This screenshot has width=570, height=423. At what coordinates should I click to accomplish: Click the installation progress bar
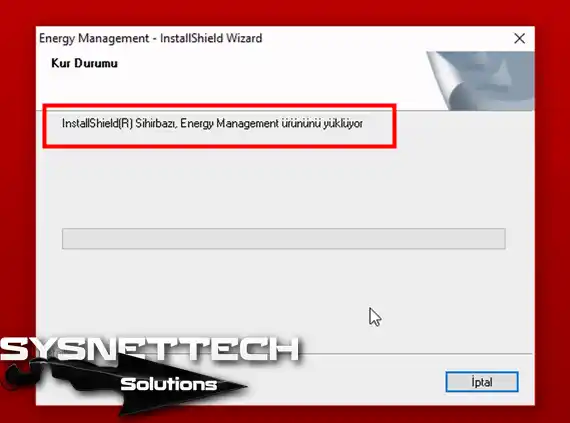pos(284,238)
